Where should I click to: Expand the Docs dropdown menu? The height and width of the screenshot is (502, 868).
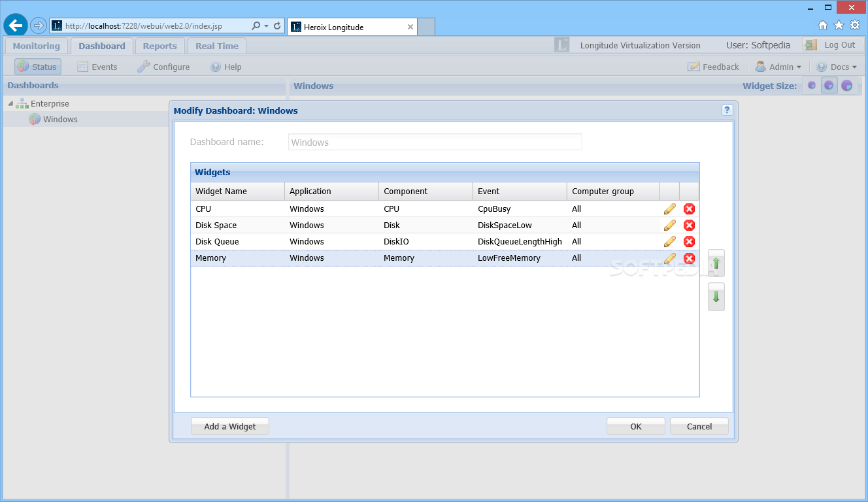[x=837, y=67]
